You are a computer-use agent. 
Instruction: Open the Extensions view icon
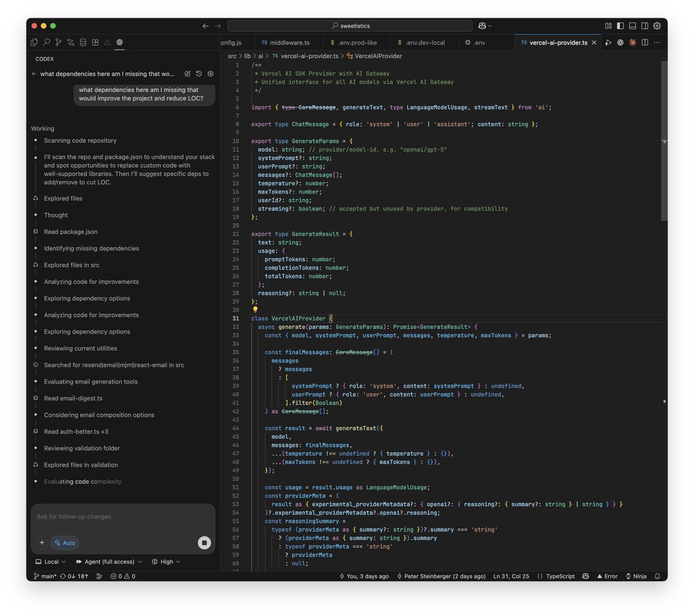click(95, 42)
